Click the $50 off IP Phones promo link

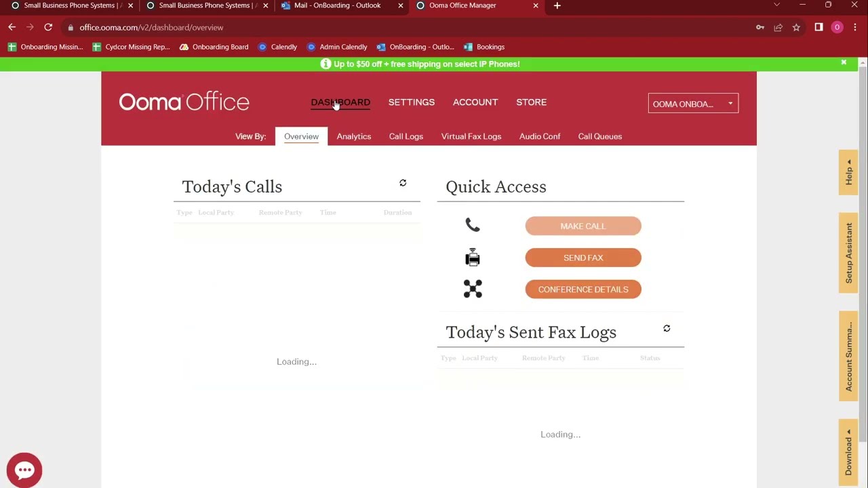click(427, 64)
